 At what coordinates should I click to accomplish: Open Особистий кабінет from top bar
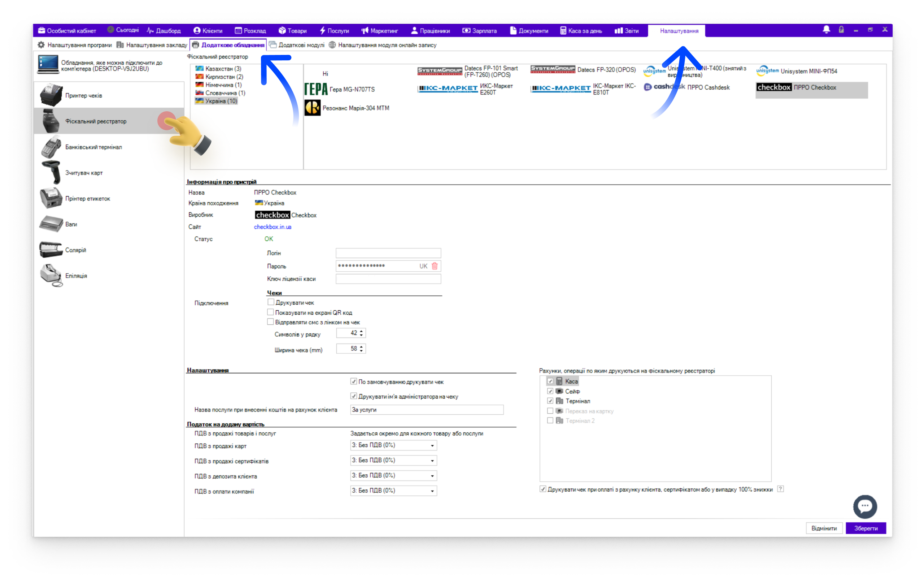click(x=67, y=31)
